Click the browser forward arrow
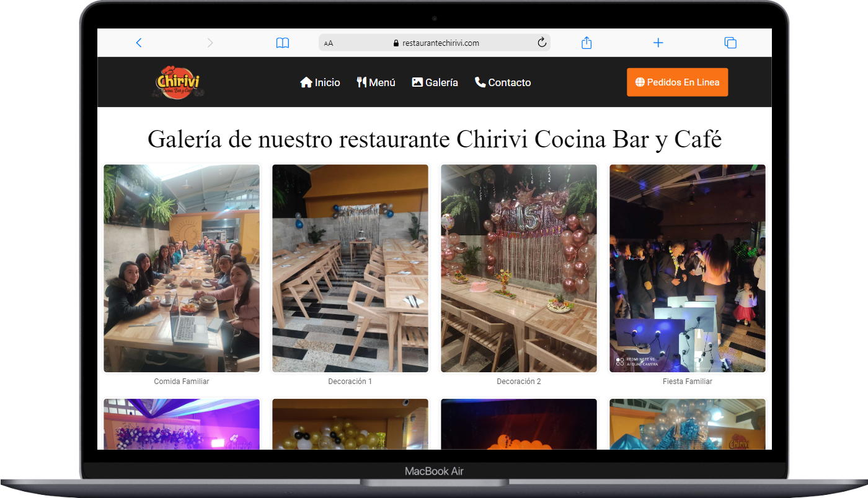 210,43
